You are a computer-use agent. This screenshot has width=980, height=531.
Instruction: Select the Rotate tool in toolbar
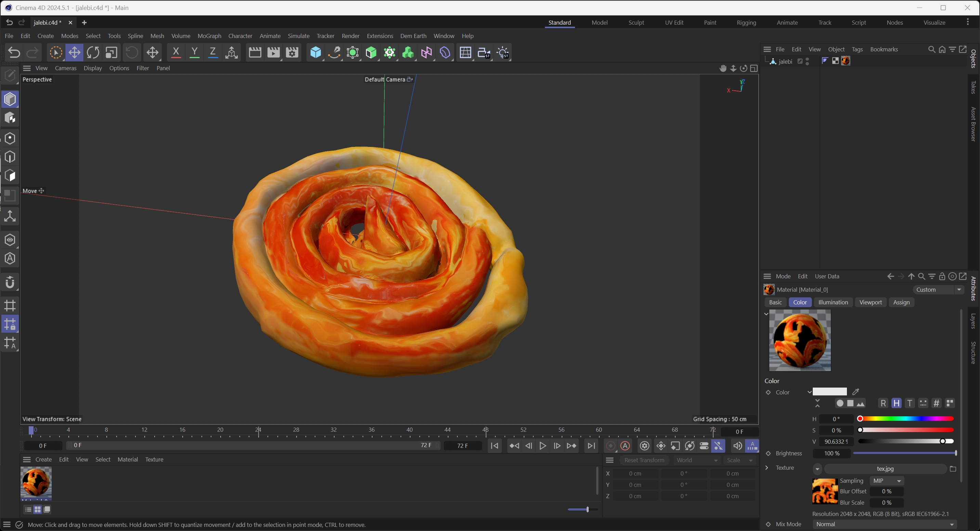pos(93,52)
